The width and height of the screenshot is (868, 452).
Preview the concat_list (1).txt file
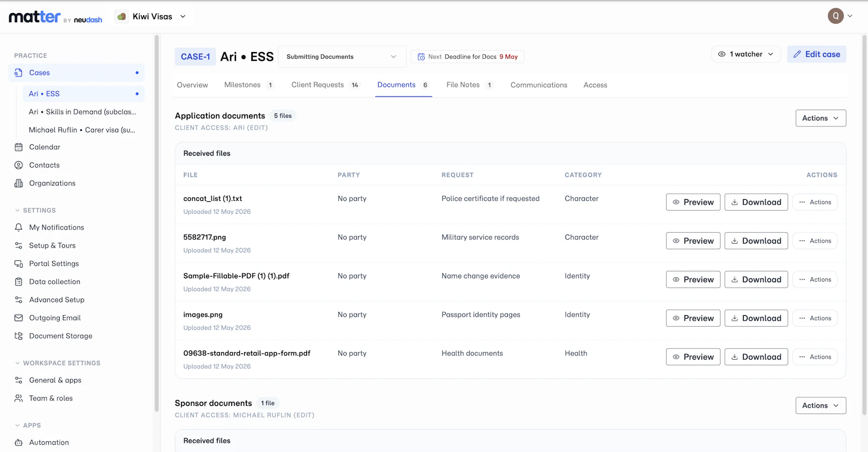coord(693,202)
